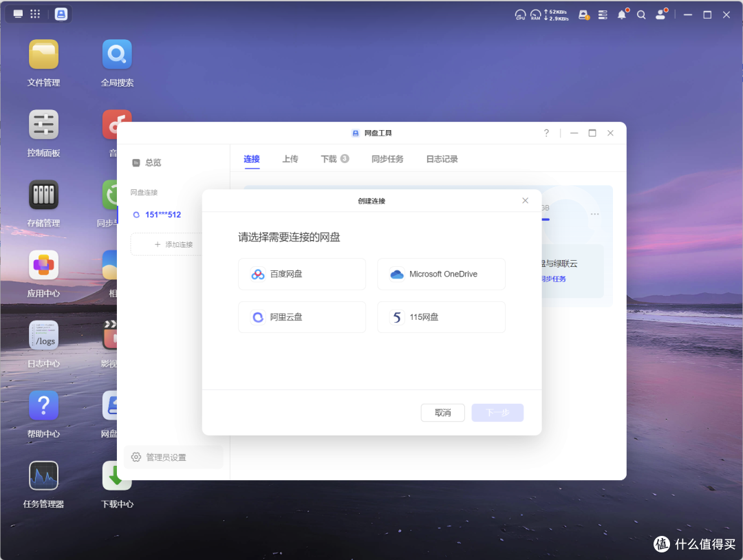Select 百度网盘 as the cloud drive
The image size is (743, 560).
pos(302,274)
